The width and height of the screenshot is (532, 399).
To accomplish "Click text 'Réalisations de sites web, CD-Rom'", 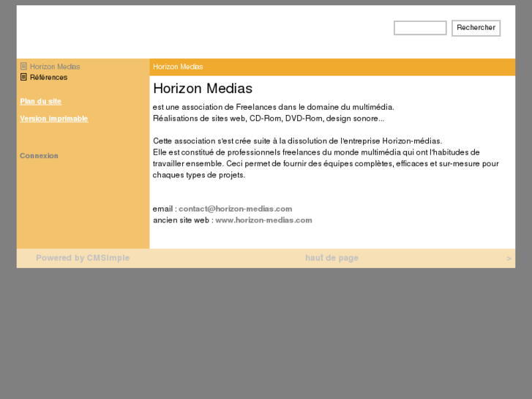I will point(218,119).
